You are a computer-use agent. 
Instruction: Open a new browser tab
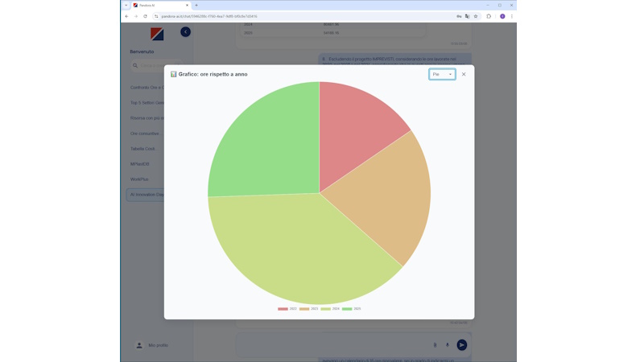coord(196,5)
